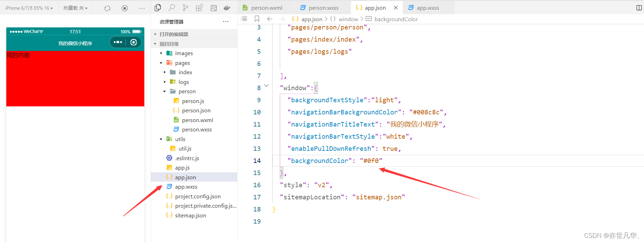Click the Docker whale icon
The height and width of the screenshot is (242, 644).
(x=227, y=8)
